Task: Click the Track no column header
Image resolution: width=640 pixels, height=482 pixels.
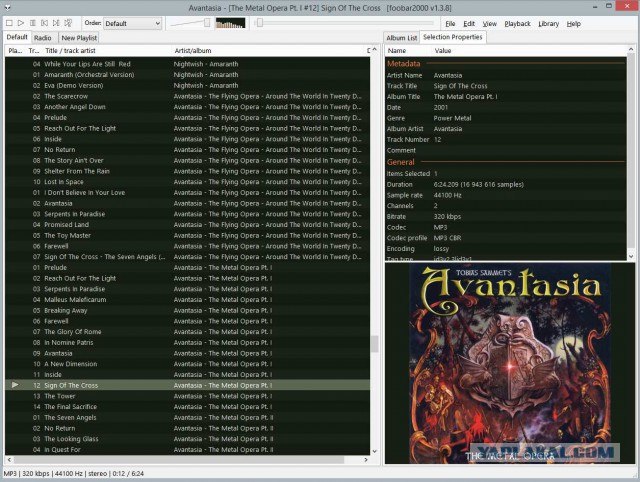Action: 34,51
